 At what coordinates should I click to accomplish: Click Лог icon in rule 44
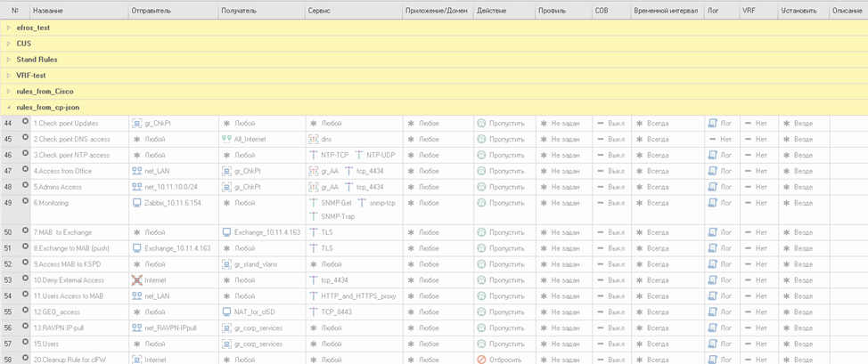713,124
